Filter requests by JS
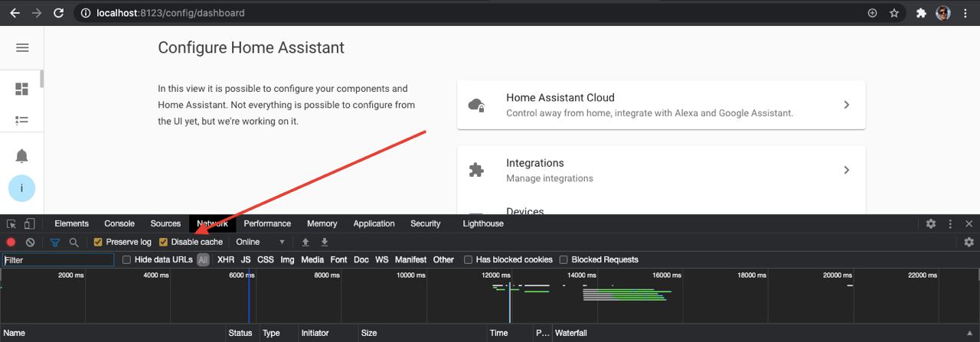The image size is (980, 342). [x=246, y=259]
